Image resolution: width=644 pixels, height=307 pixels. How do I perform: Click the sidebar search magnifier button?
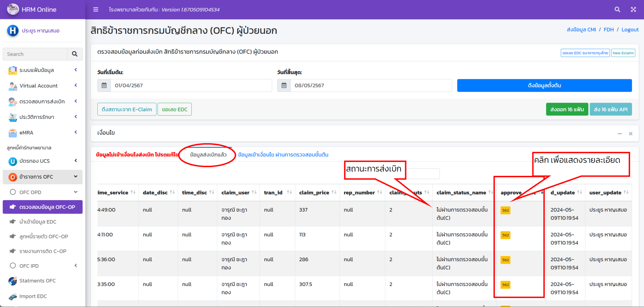(x=75, y=54)
